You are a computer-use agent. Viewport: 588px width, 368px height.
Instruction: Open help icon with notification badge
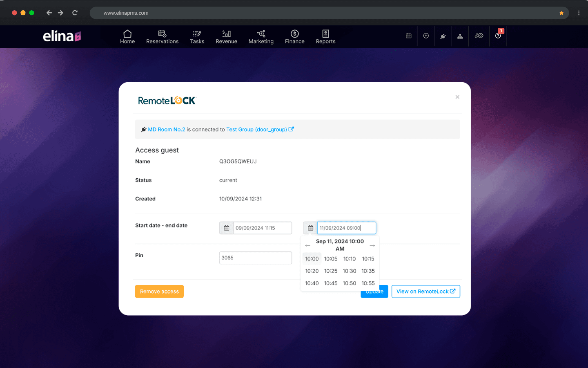coord(498,36)
